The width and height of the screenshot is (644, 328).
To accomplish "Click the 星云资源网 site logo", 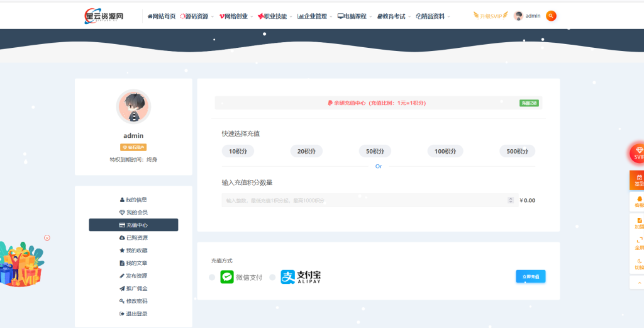I will coord(104,16).
